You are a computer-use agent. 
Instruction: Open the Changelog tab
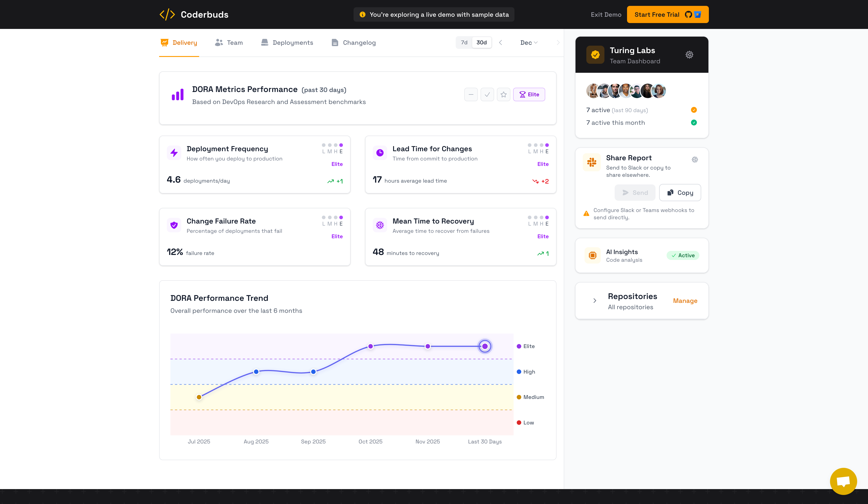click(x=353, y=43)
